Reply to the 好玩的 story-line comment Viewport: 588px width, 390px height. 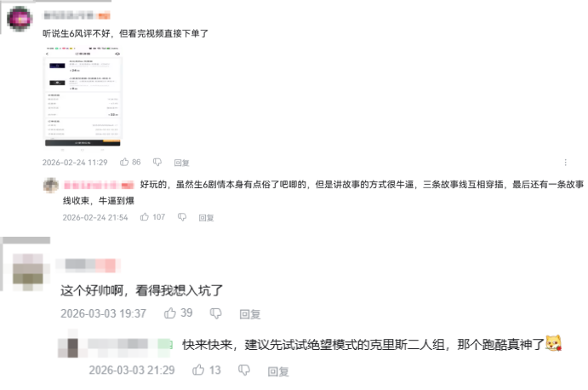point(206,218)
